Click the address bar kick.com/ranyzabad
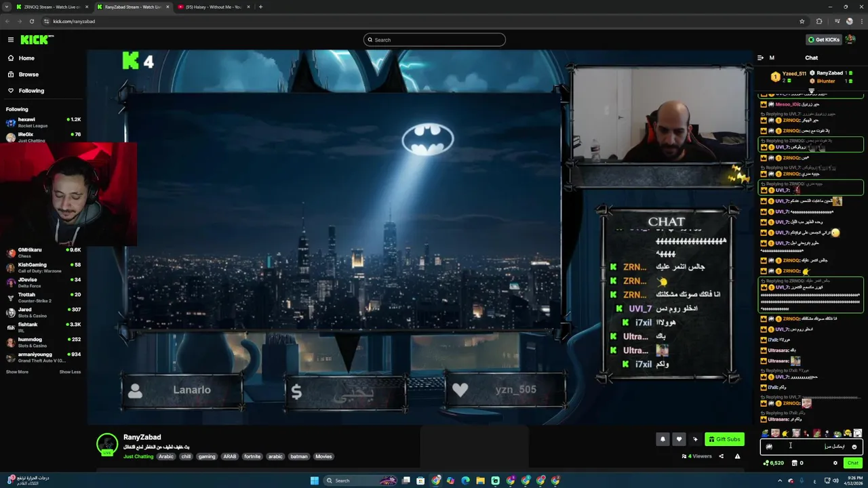Viewport: 868px width, 488px height. pos(74,21)
